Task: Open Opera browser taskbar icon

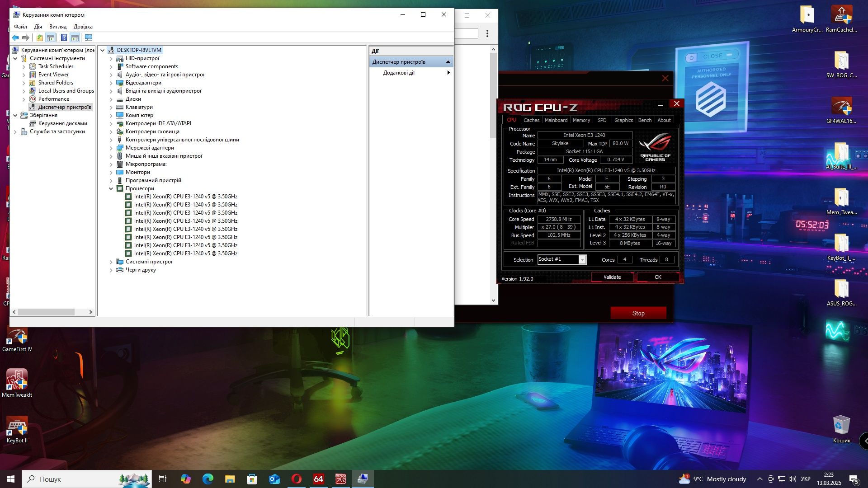Action: click(297, 479)
